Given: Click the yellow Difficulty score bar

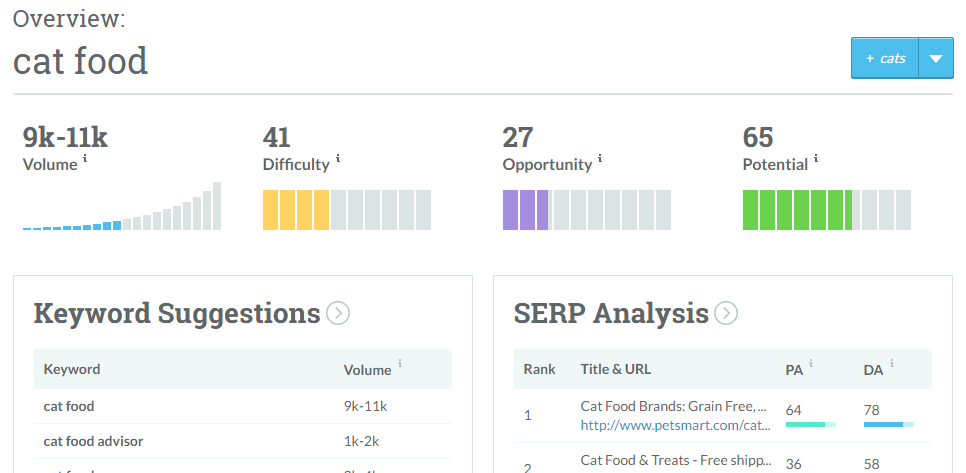Looking at the screenshot, I should click(x=346, y=210).
